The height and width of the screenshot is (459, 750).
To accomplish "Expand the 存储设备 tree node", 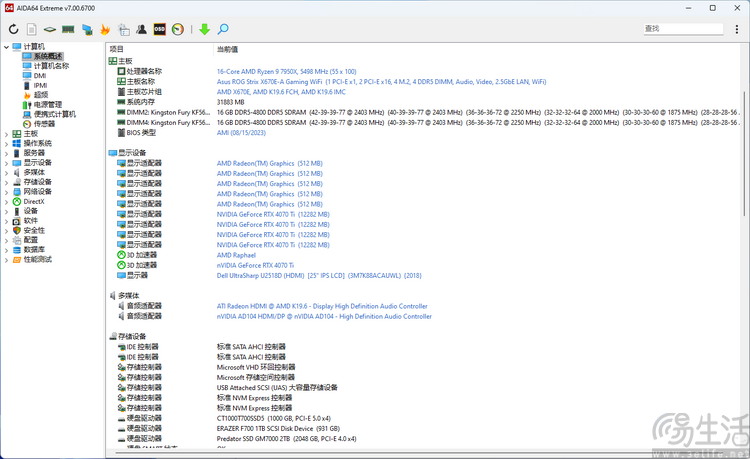I will pos(6,183).
